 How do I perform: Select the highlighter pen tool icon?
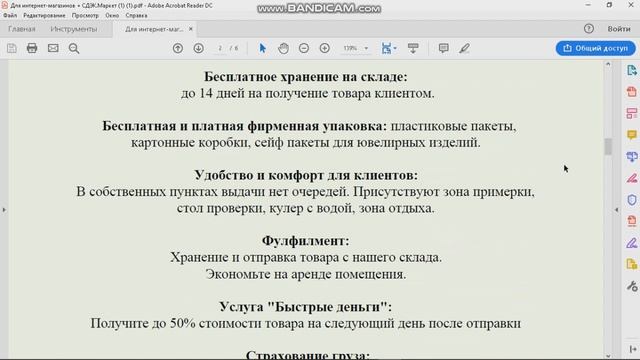tap(464, 48)
